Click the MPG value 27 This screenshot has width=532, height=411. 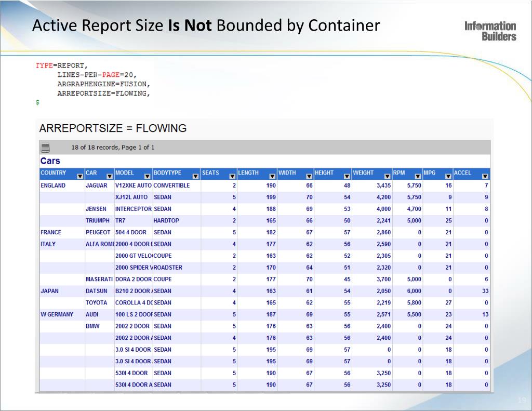[448, 303]
